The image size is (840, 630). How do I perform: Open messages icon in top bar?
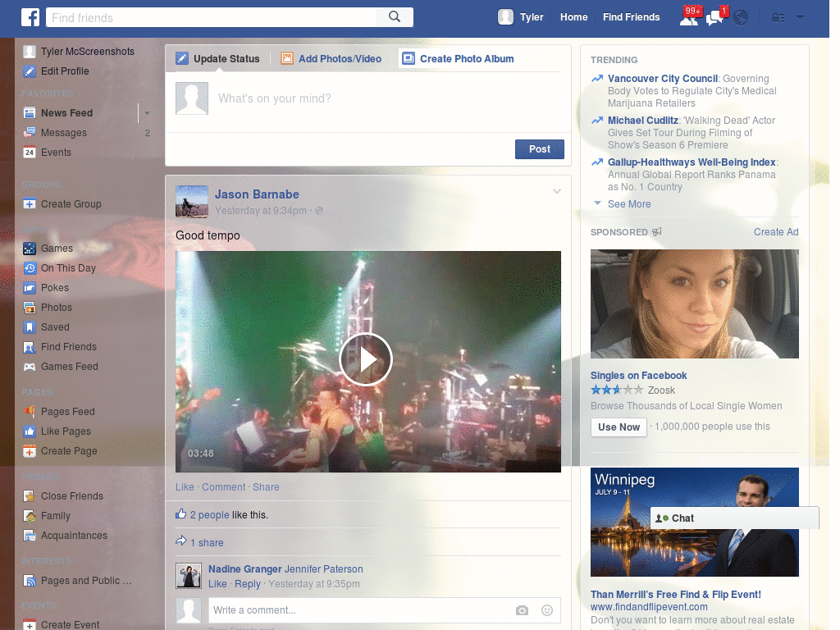pyautogui.click(x=714, y=18)
